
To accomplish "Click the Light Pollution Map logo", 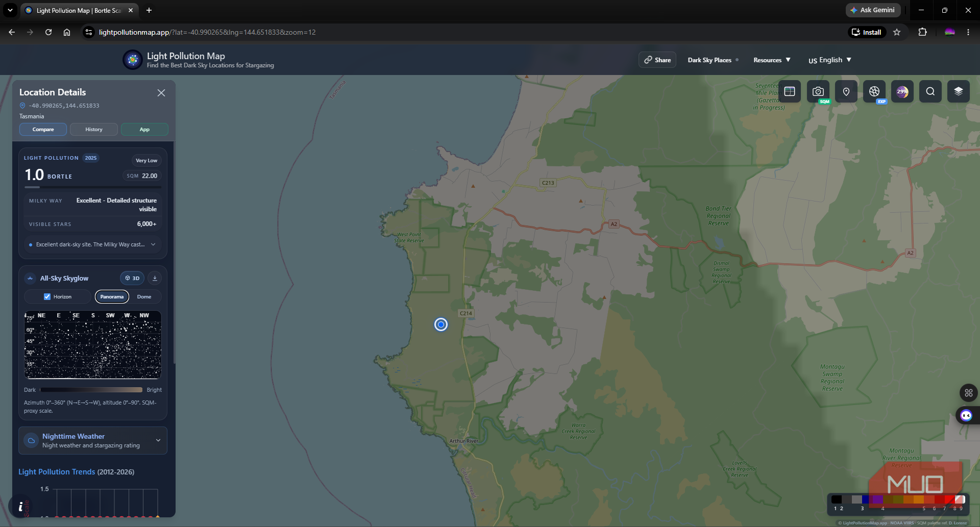I will coord(133,60).
